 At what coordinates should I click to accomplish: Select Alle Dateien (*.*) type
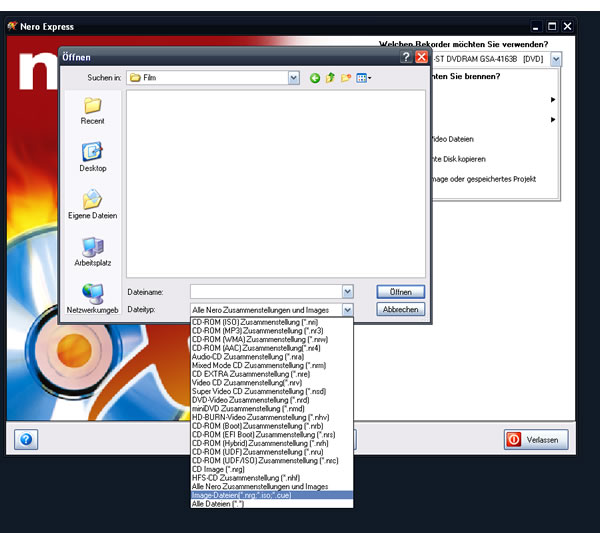point(272,504)
